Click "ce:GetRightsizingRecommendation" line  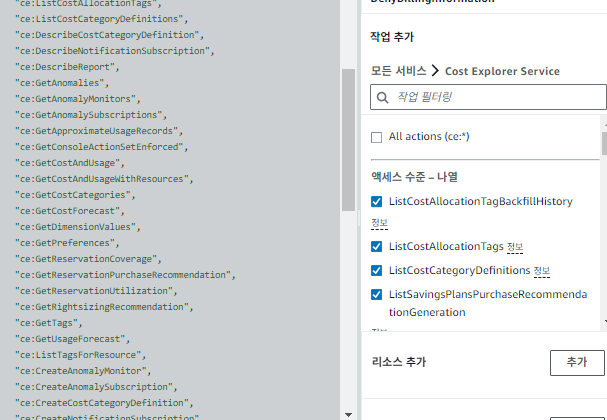coord(104,307)
